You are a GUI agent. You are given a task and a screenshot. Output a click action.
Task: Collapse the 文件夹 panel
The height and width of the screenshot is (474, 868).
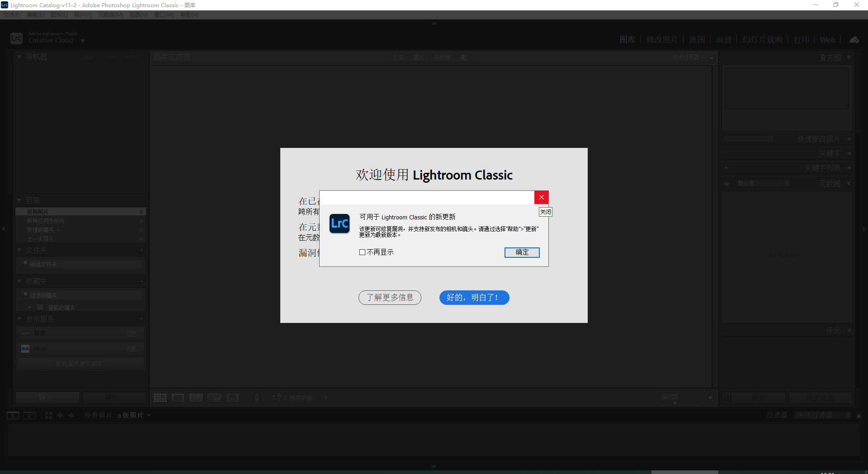(19, 250)
